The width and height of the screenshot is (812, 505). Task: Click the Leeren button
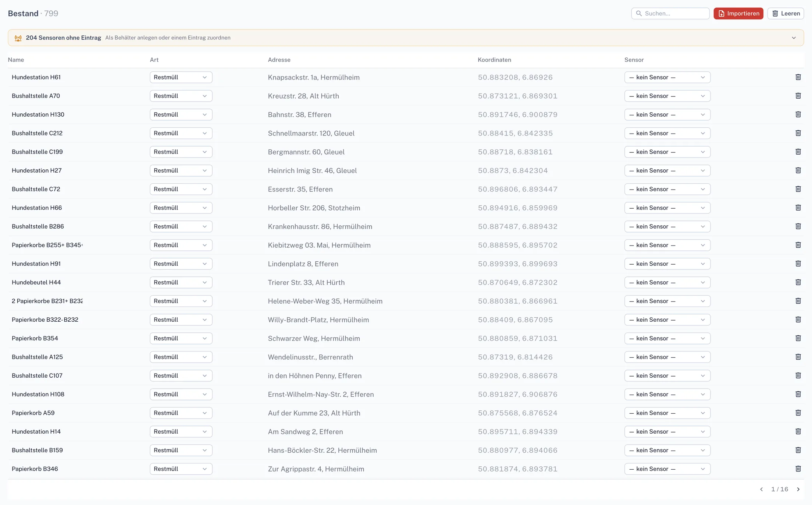(x=786, y=14)
